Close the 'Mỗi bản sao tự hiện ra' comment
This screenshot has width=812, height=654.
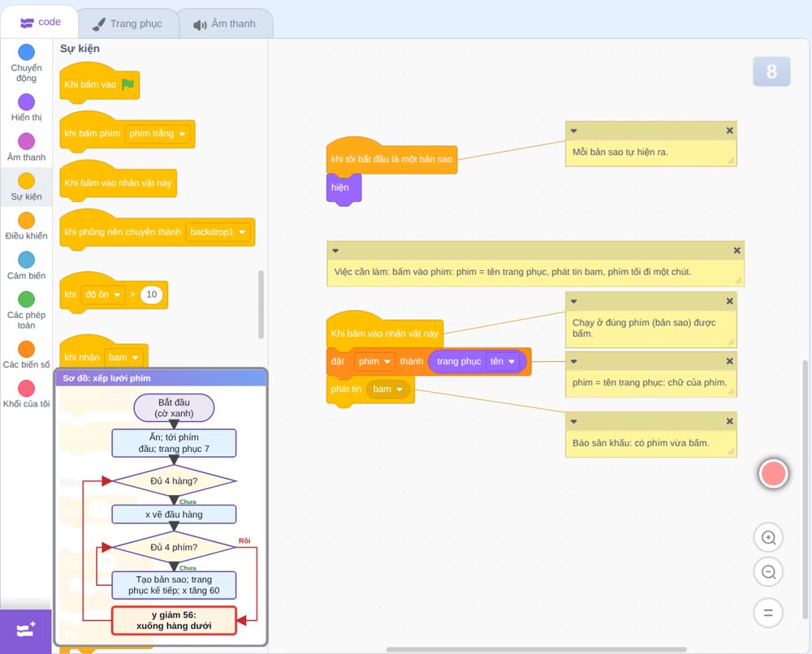tap(730, 131)
